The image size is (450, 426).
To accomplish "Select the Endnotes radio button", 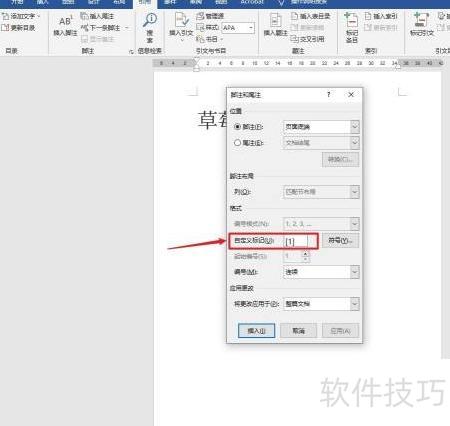I will point(237,143).
